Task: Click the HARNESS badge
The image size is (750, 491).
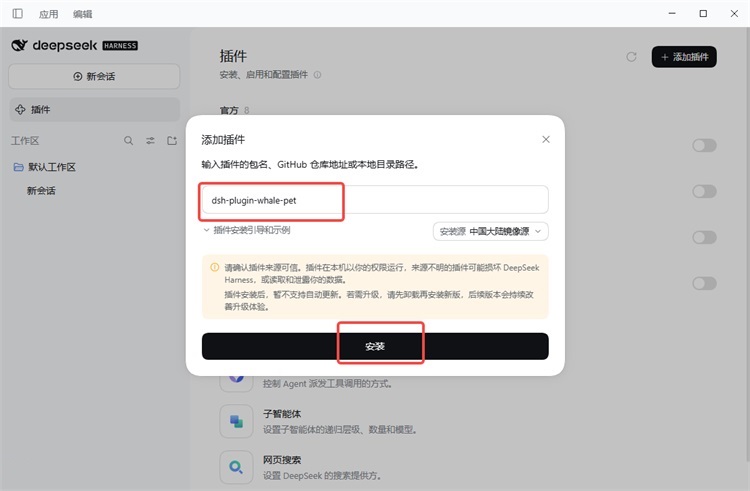Action: point(120,46)
